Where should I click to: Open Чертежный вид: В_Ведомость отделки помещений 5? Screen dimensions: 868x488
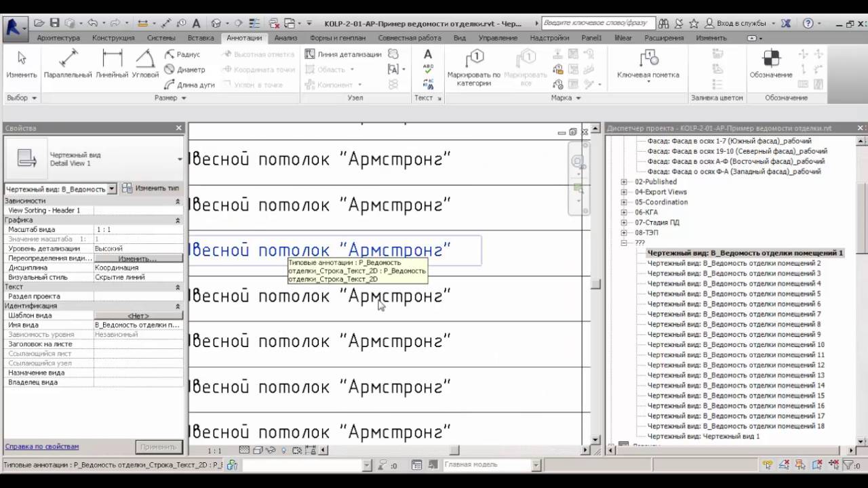coord(734,293)
